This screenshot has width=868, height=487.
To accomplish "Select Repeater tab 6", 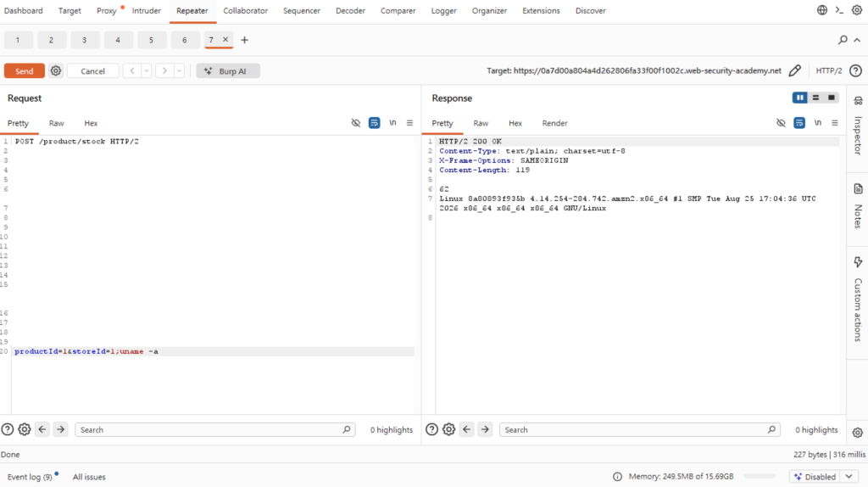I will point(184,40).
